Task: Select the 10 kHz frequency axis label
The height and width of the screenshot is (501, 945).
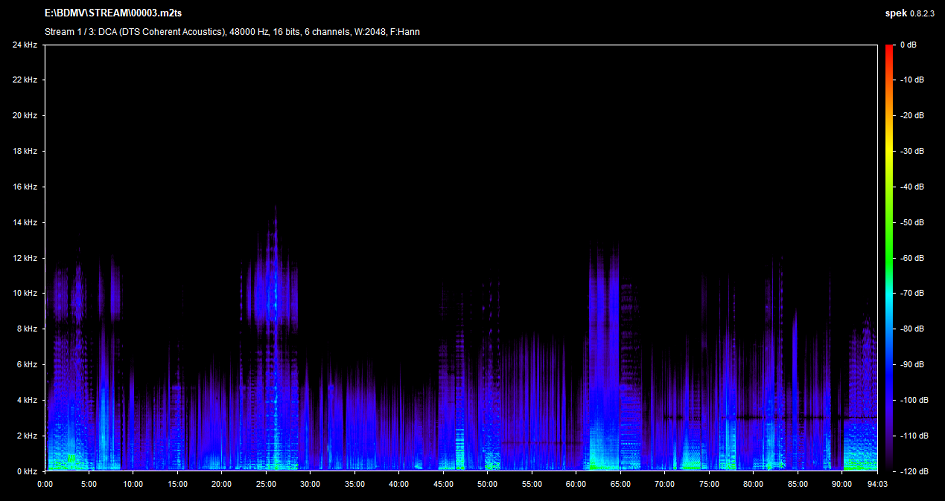Action: click(x=25, y=293)
